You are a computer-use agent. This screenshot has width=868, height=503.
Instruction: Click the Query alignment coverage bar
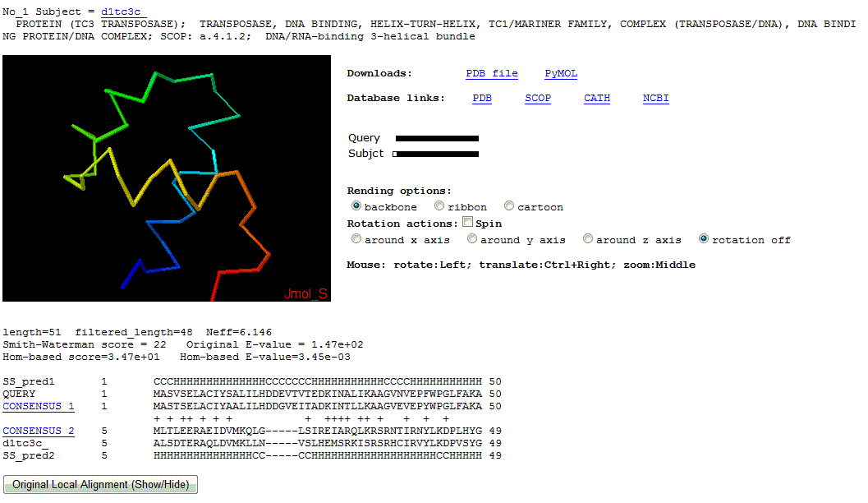(x=437, y=138)
